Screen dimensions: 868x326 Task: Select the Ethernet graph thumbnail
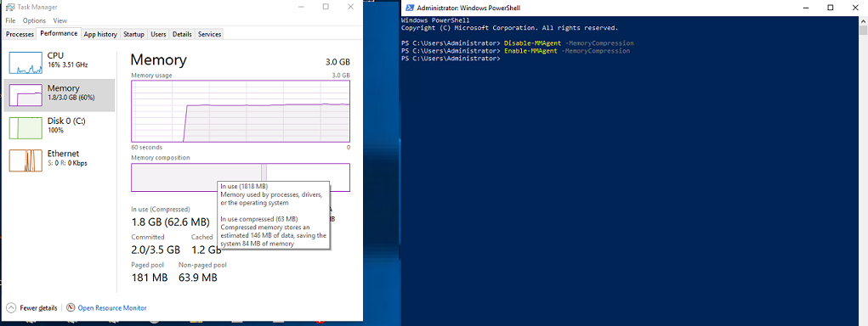click(26, 160)
